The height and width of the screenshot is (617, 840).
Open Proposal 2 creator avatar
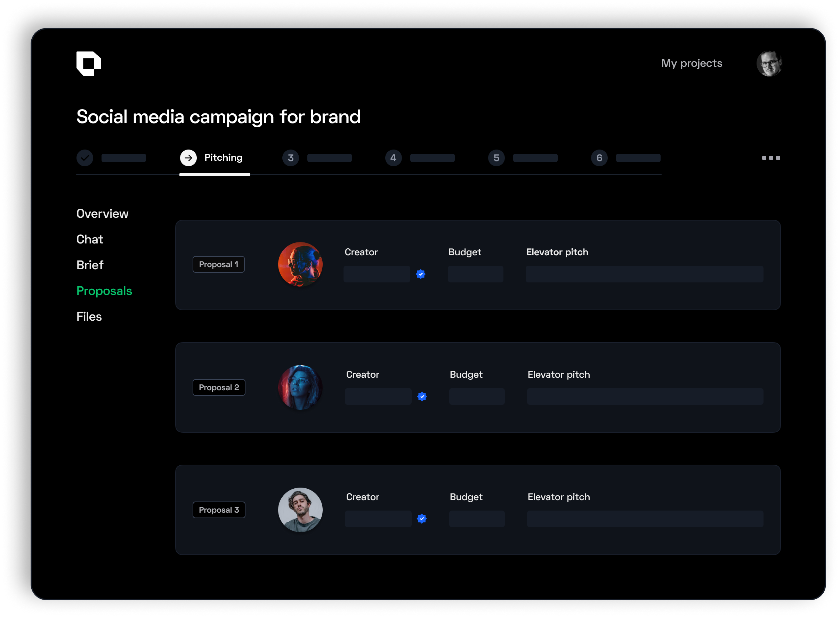[300, 387]
